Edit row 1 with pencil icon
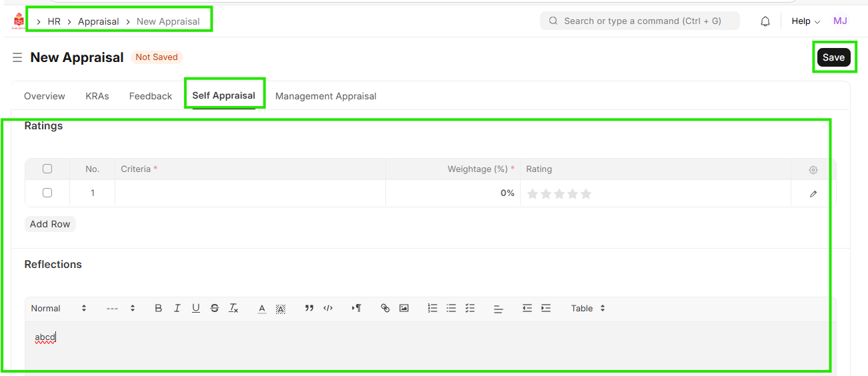Image resolution: width=868 pixels, height=376 pixels. pyautogui.click(x=813, y=194)
